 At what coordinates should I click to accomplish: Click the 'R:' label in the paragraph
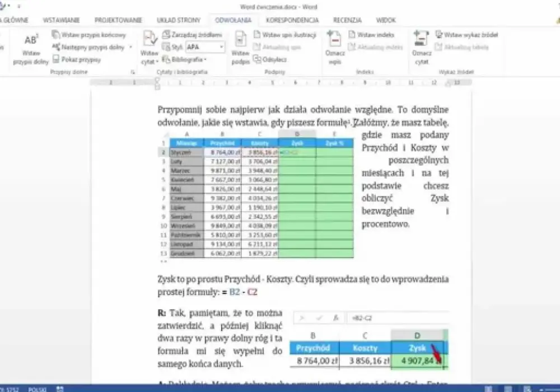point(162,313)
